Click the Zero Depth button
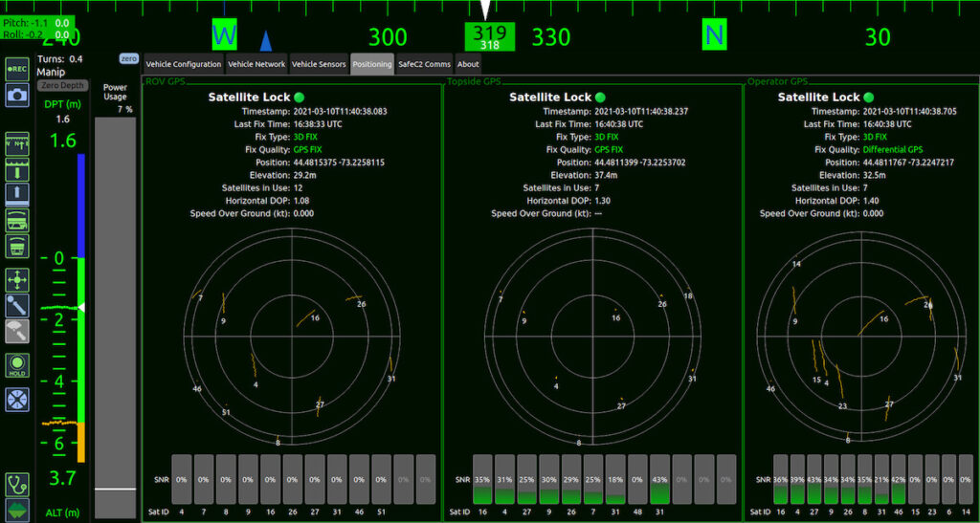This screenshot has height=523, width=980. point(62,85)
